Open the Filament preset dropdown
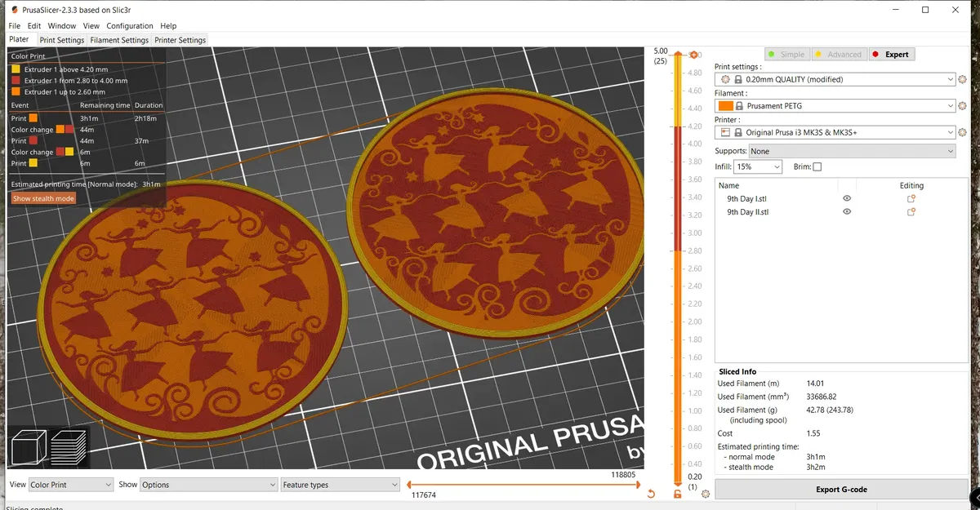 pos(835,106)
